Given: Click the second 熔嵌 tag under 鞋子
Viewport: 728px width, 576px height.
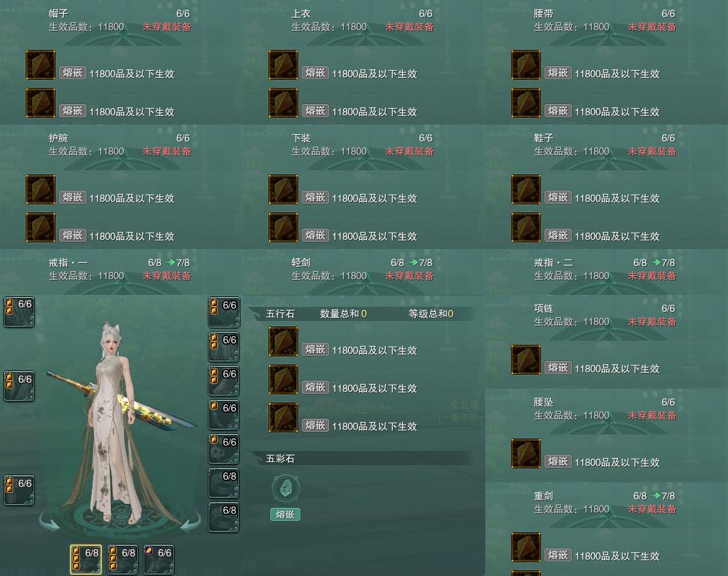Looking at the screenshot, I should tap(558, 235).
